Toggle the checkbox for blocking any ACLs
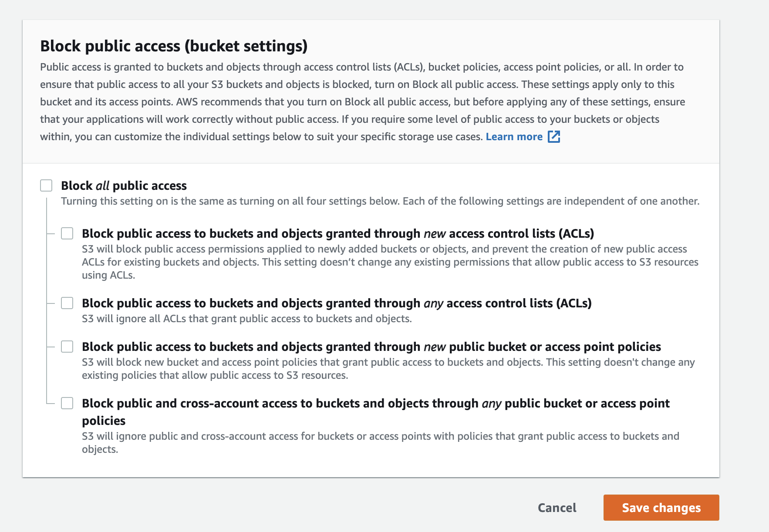769x532 pixels. [67, 303]
